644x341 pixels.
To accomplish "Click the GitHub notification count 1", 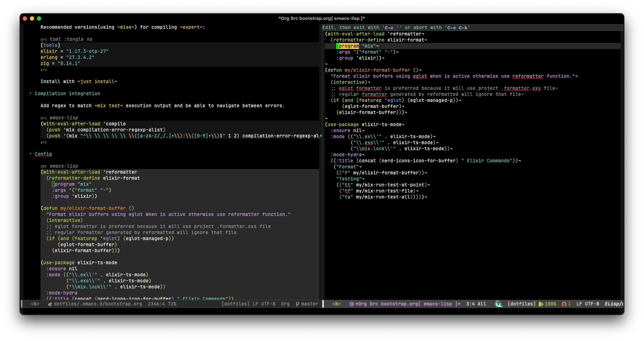I will [x=569, y=304].
